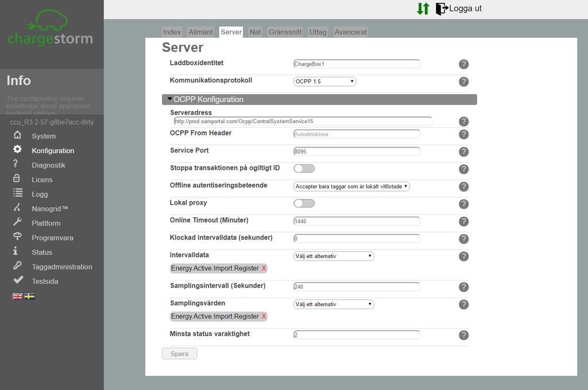This screenshot has width=588, height=390.
Task: Open help for Klockad intervalldata
Action: [463, 239]
